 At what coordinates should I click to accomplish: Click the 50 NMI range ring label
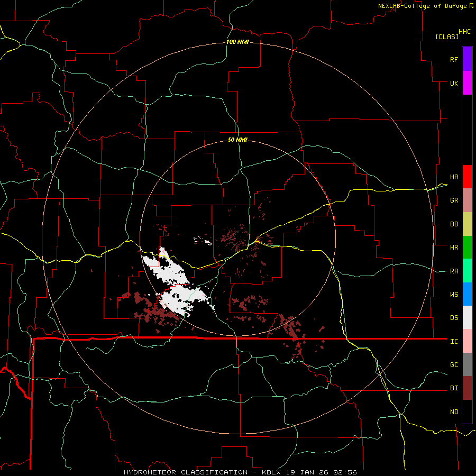point(237,140)
